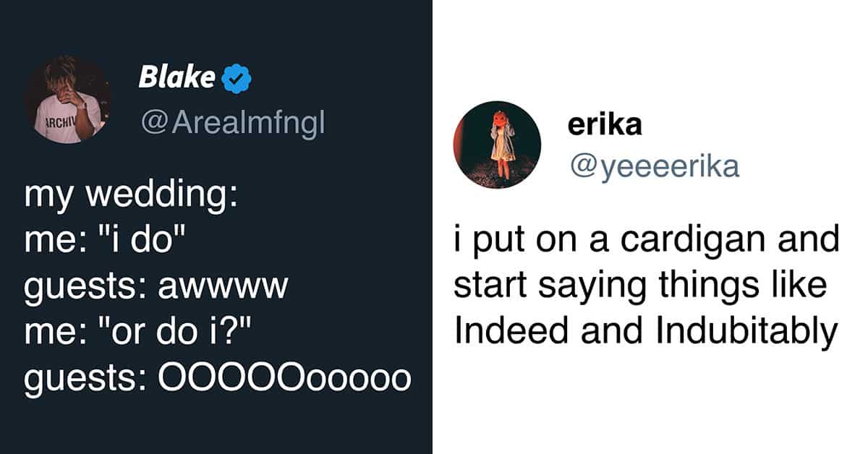Click the blue verified badge beside Blake
This screenshot has width=868, height=454.
[x=236, y=78]
